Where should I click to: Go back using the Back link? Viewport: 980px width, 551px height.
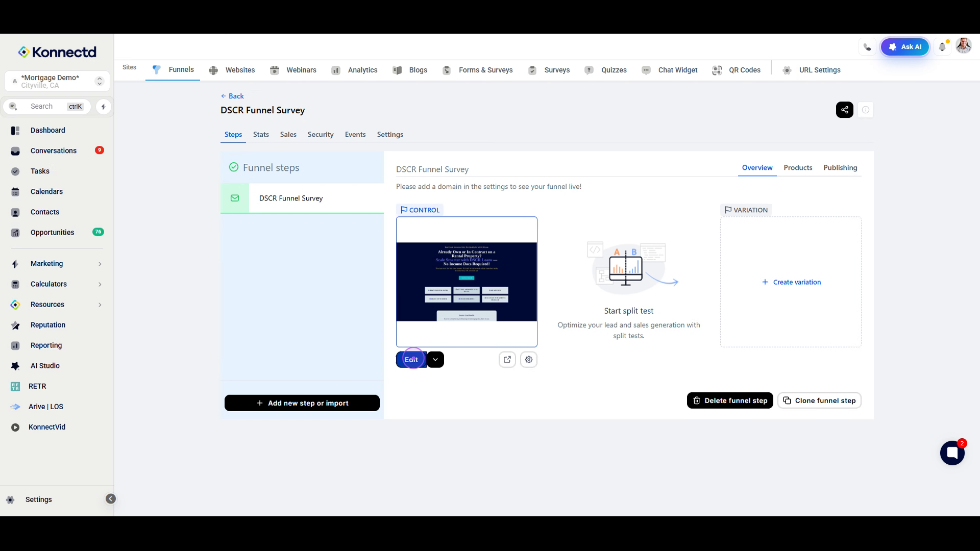coord(232,96)
